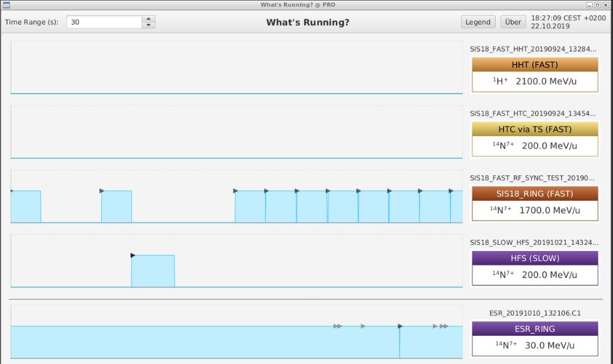This screenshot has width=613, height=364.
Task: Click marker atop second SIS18_RING block
Action: 102,190
